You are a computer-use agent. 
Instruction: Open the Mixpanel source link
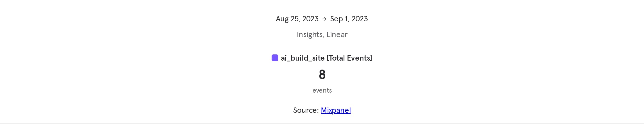(x=336, y=110)
